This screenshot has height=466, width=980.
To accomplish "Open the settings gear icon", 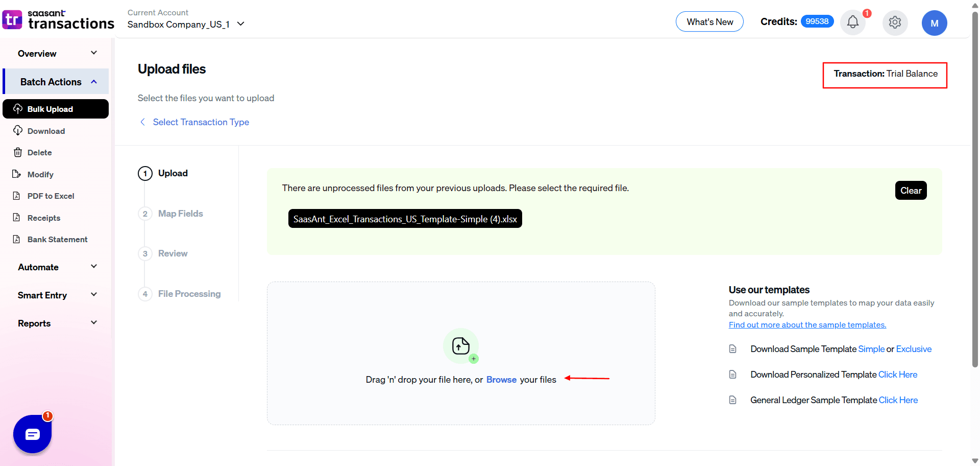I will [x=895, y=22].
